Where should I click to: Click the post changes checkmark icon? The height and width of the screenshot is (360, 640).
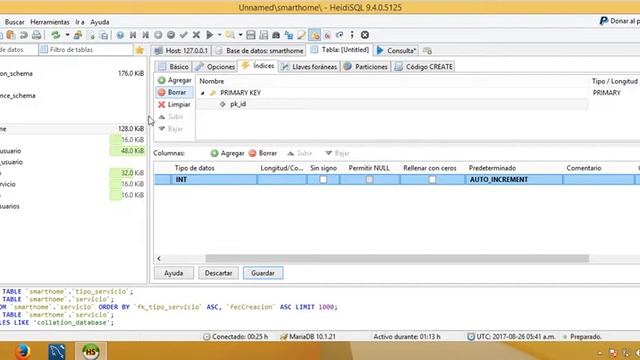pos(184,35)
